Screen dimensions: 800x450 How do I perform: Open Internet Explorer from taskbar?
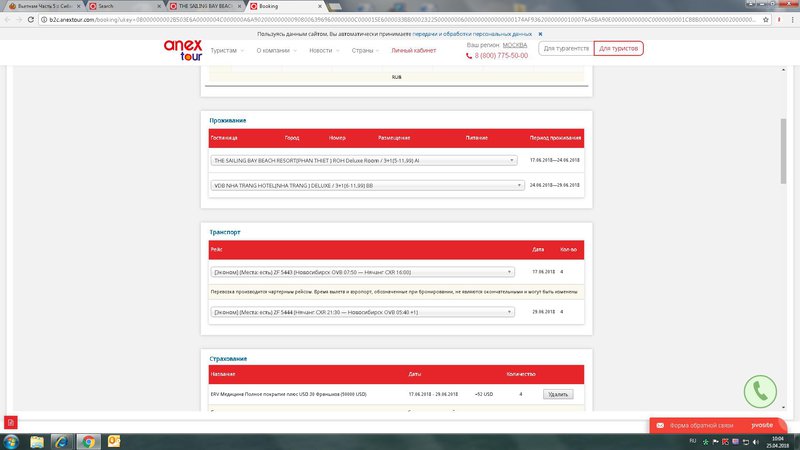click(62, 441)
